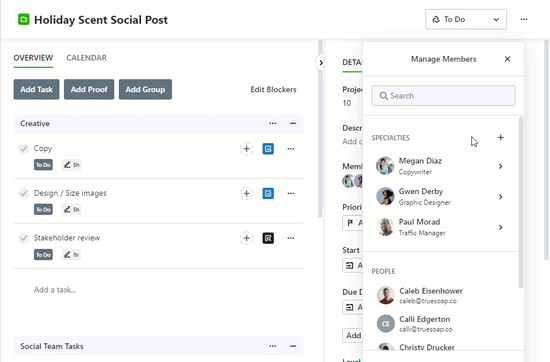Open Creative group options menu
550x362 pixels.
click(x=273, y=123)
